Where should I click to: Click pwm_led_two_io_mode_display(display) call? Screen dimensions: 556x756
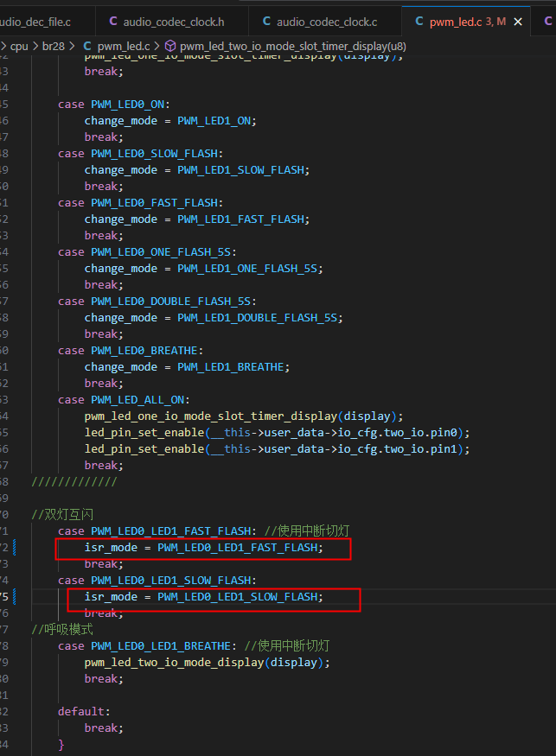click(207, 663)
